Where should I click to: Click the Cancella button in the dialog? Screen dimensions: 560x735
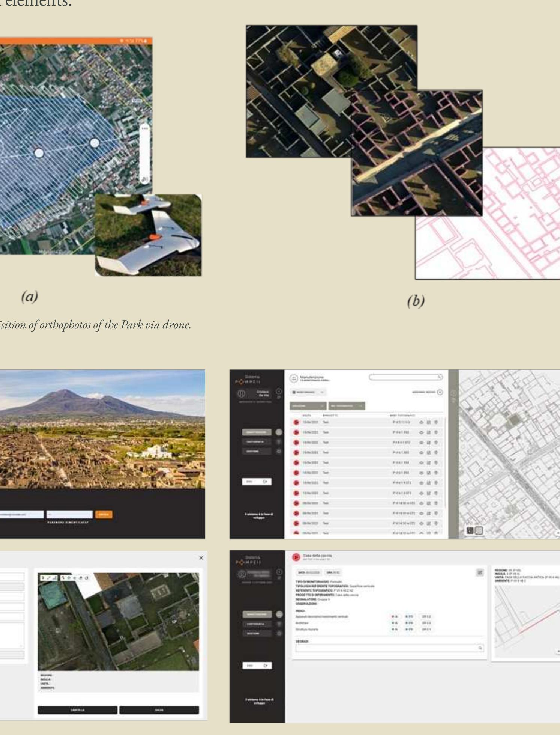[77, 710]
